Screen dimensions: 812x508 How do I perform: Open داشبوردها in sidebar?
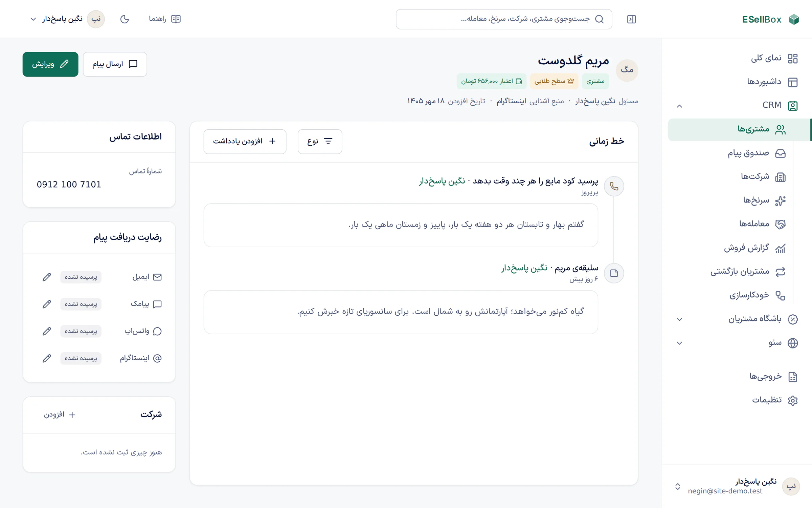click(737, 82)
